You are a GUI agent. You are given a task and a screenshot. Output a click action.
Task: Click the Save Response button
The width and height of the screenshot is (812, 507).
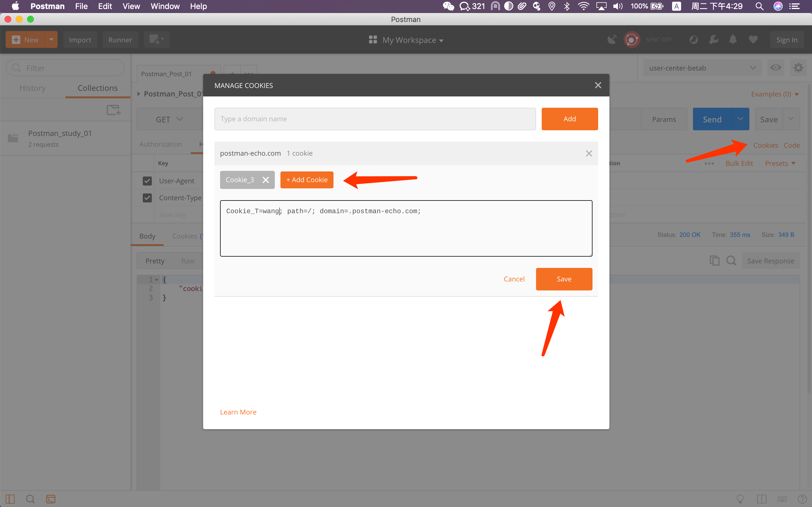click(771, 261)
